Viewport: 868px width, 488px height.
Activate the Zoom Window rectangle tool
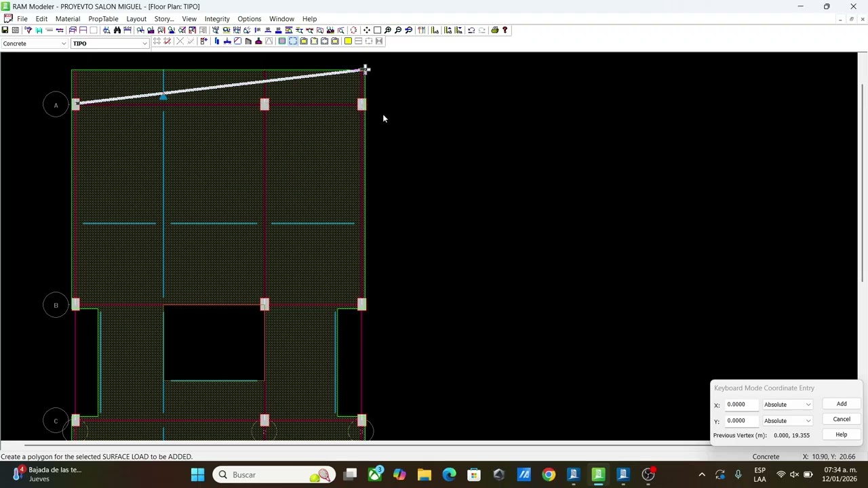[377, 30]
